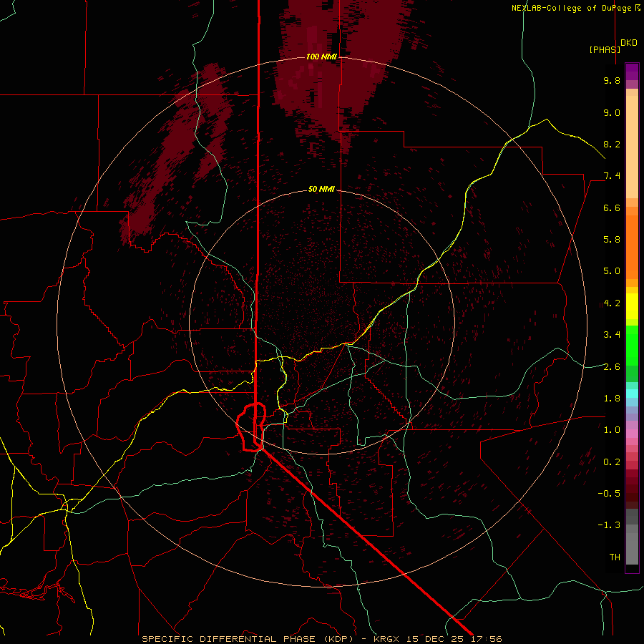
Task: Click the 4.2 value on the color scale
Action: point(612,303)
